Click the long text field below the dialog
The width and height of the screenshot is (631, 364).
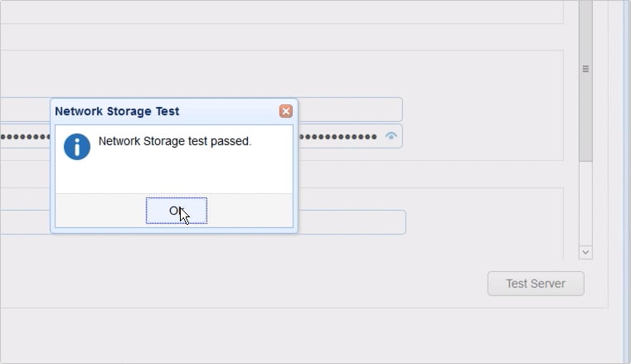point(348,222)
